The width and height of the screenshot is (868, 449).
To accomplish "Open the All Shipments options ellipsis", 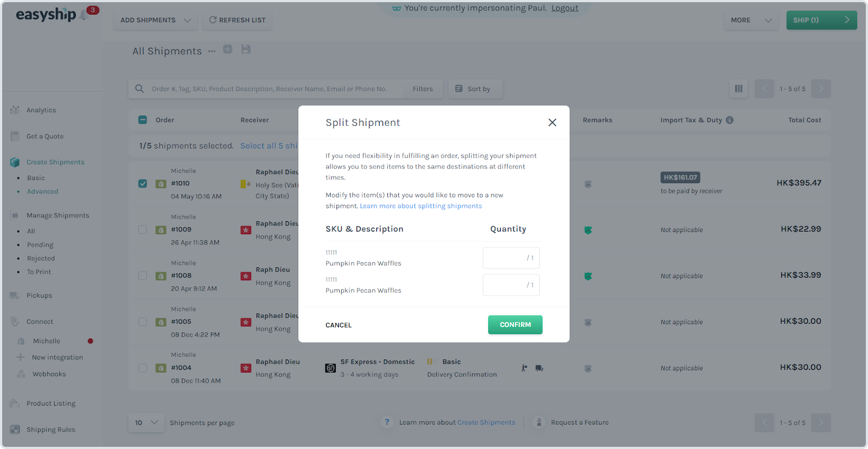I will tap(212, 51).
